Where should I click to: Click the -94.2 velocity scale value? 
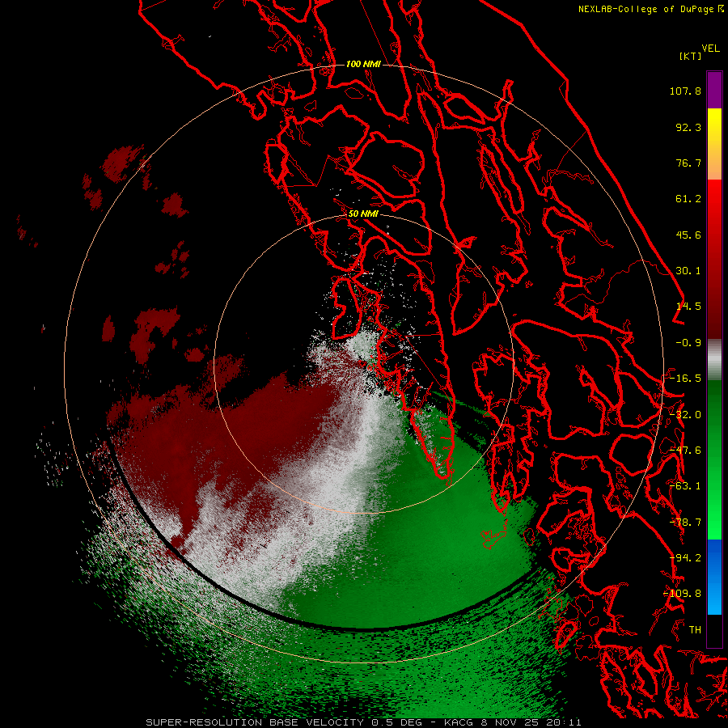(685, 558)
